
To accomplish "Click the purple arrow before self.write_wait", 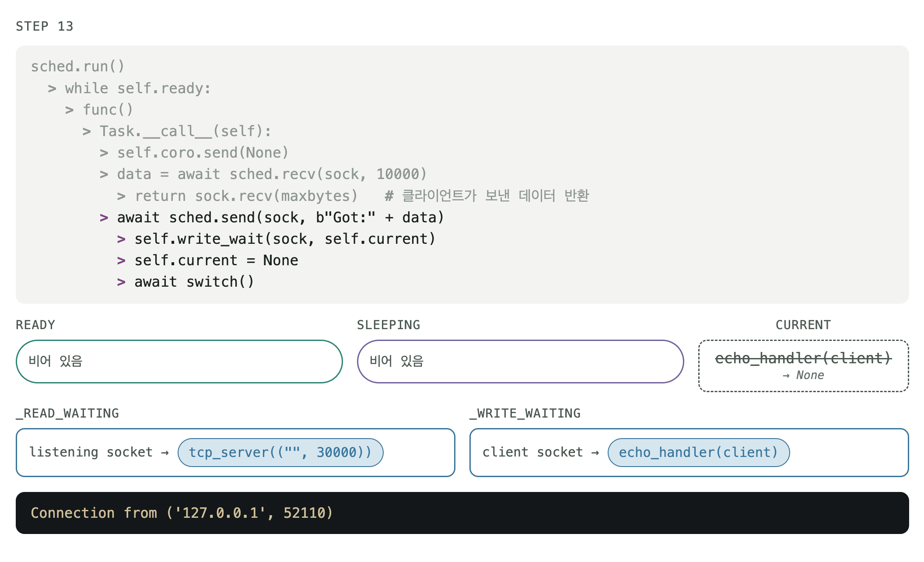I will pos(121,239).
